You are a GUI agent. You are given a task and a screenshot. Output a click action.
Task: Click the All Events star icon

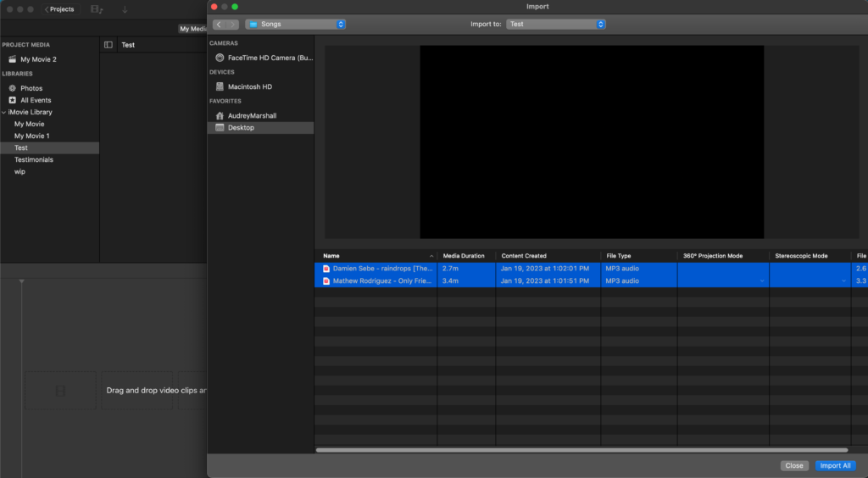pyautogui.click(x=12, y=100)
